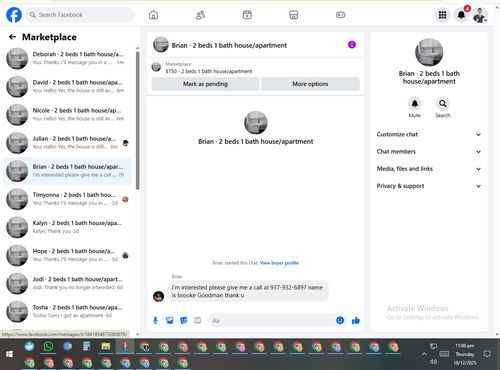Open WhatsApp from the taskbar

[x=49, y=346]
